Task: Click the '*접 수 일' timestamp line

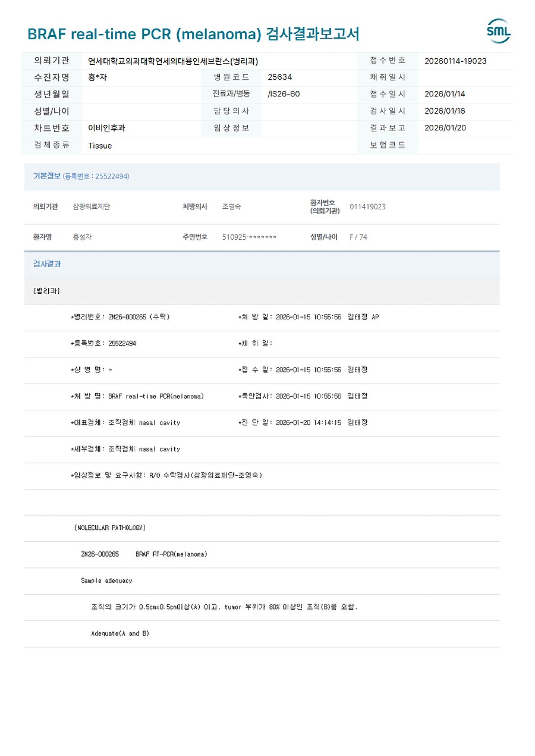Action: coord(303,369)
